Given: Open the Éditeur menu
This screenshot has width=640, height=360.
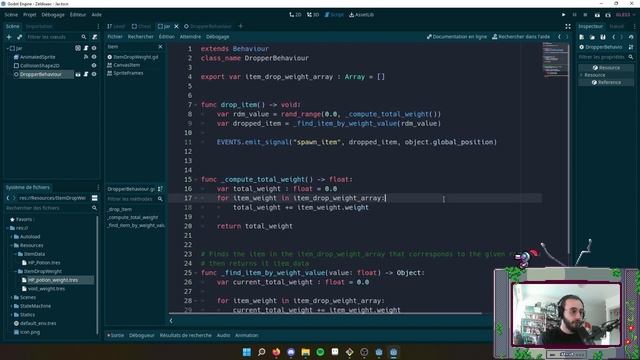Looking at the screenshot, I should coord(78,15).
